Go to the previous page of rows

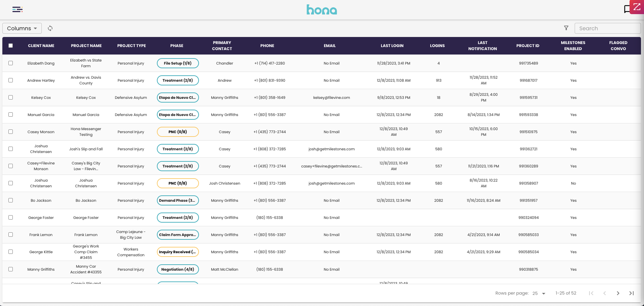click(x=604, y=293)
